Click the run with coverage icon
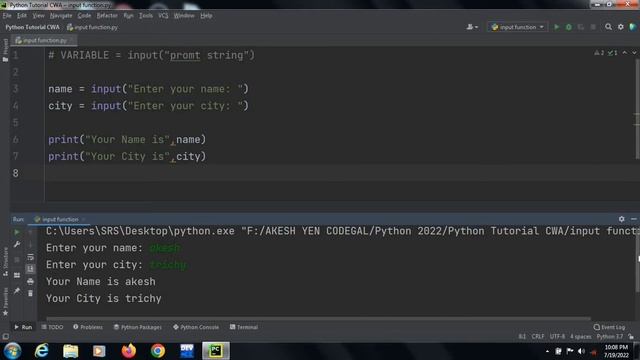Image resolution: width=640 pixels, height=360 pixels. [x=580, y=27]
